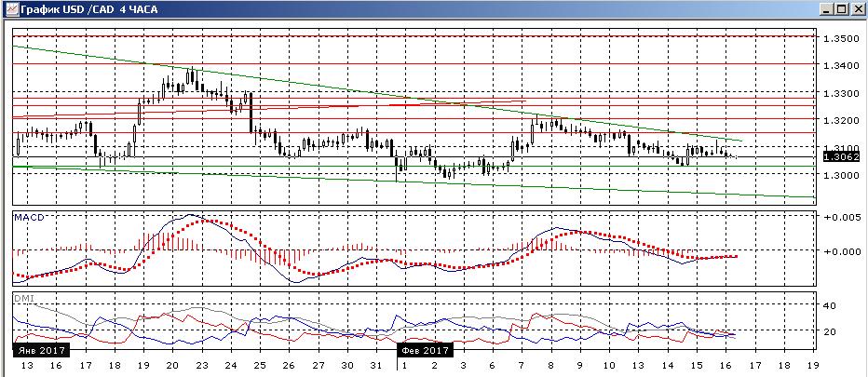The width and height of the screenshot is (868, 377).
Task: Click date label 1 under 'Фев 2017'
Action: (x=404, y=366)
